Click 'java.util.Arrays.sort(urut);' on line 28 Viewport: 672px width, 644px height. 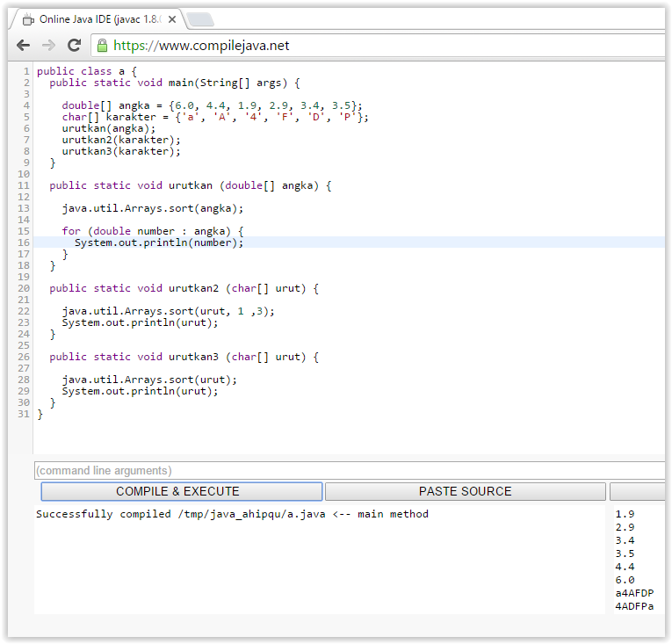pyautogui.click(x=149, y=380)
